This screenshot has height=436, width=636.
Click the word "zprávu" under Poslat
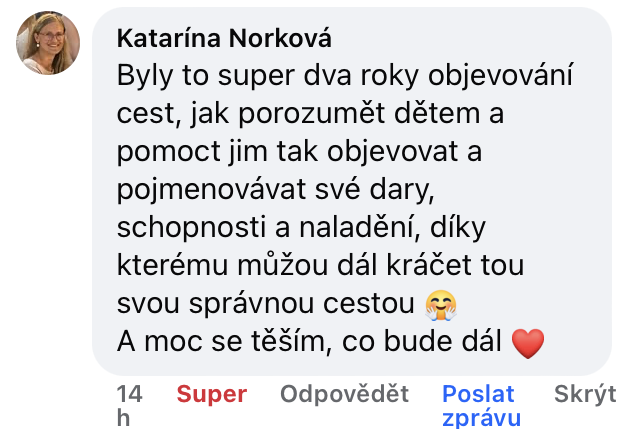pos(481,419)
